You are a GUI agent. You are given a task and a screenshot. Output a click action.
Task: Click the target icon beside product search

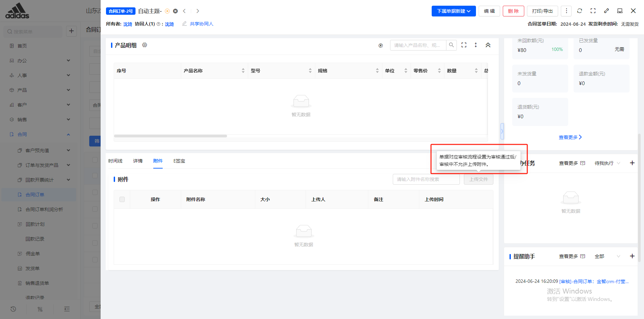(381, 46)
